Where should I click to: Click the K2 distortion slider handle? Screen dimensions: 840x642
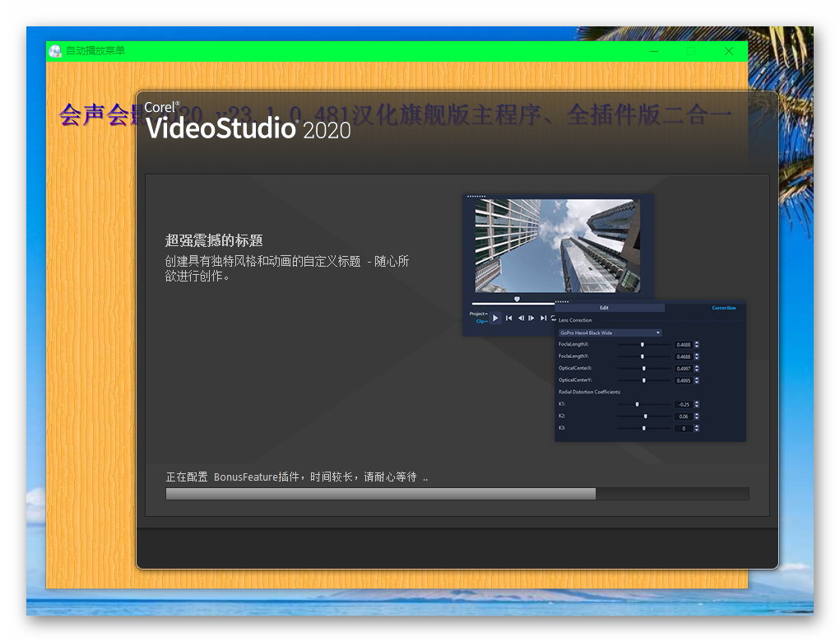click(x=646, y=416)
